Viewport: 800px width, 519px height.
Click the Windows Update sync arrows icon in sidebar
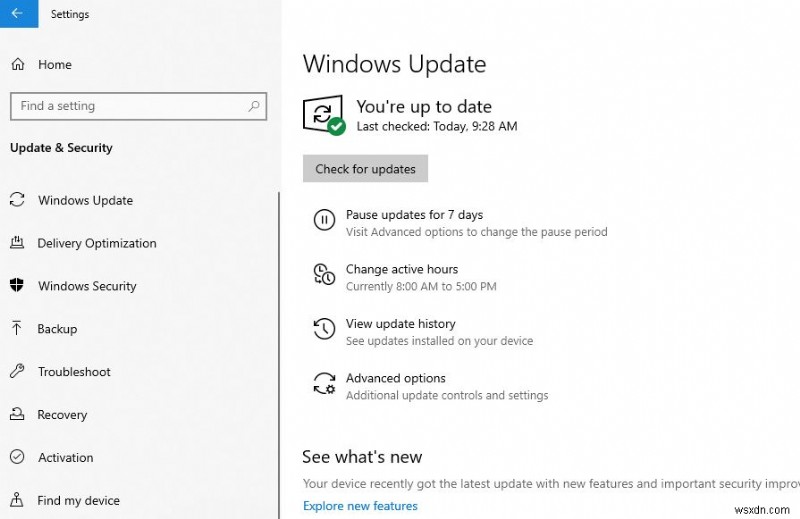(x=17, y=200)
